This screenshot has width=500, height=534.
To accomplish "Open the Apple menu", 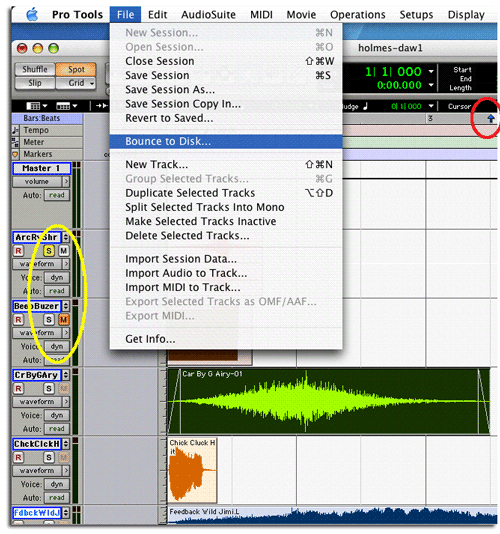I will 32,15.
